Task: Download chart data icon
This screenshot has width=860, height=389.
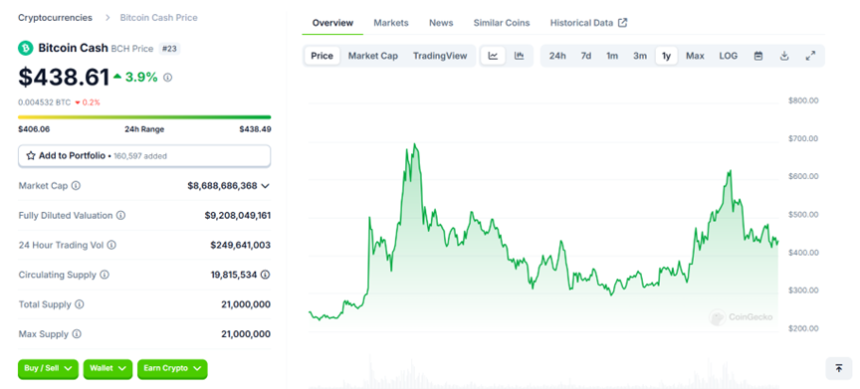Action: (784, 56)
